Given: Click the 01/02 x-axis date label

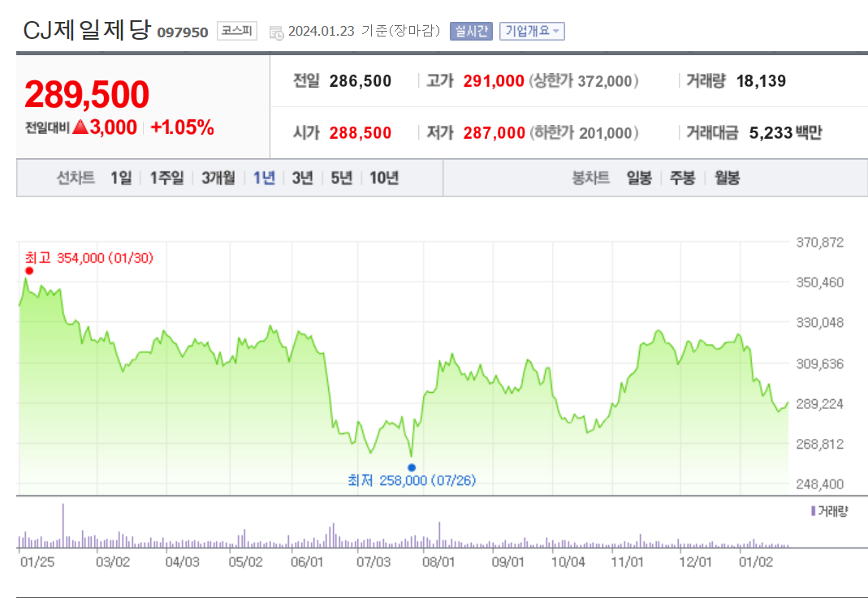Looking at the screenshot, I should pos(756,562).
